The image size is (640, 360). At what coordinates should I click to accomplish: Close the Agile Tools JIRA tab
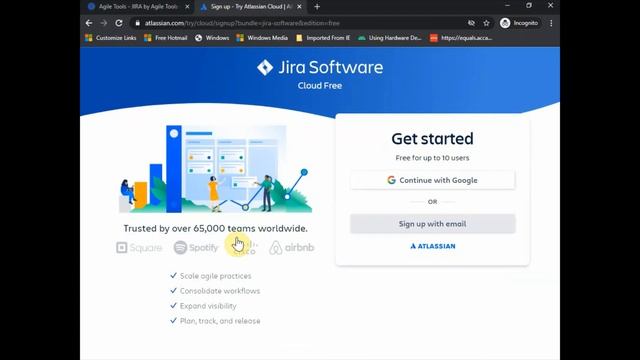click(187, 7)
